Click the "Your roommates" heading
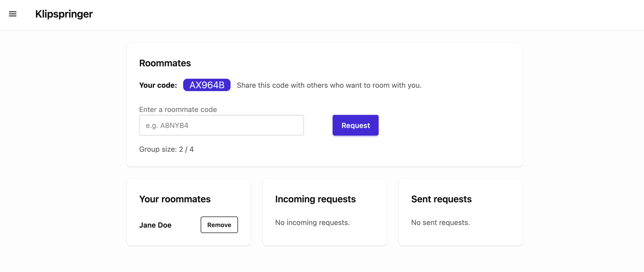The width and height of the screenshot is (644, 272). 175,199
